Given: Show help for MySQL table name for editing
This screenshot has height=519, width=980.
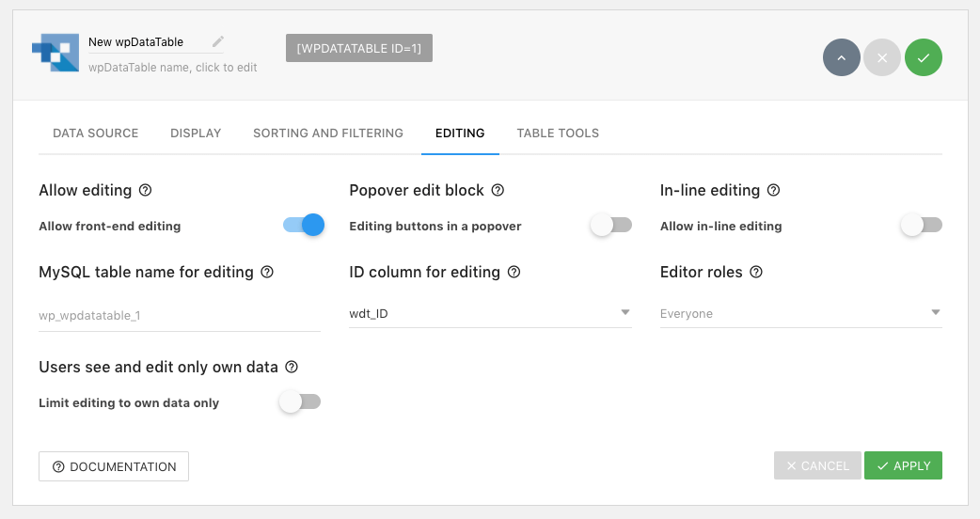Looking at the screenshot, I should (x=267, y=272).
